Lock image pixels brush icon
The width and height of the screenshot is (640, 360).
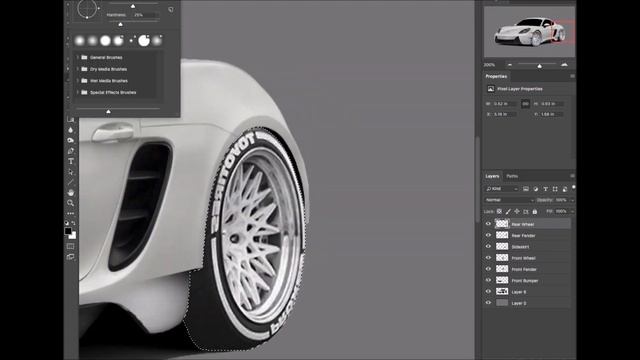coord(508,211)
